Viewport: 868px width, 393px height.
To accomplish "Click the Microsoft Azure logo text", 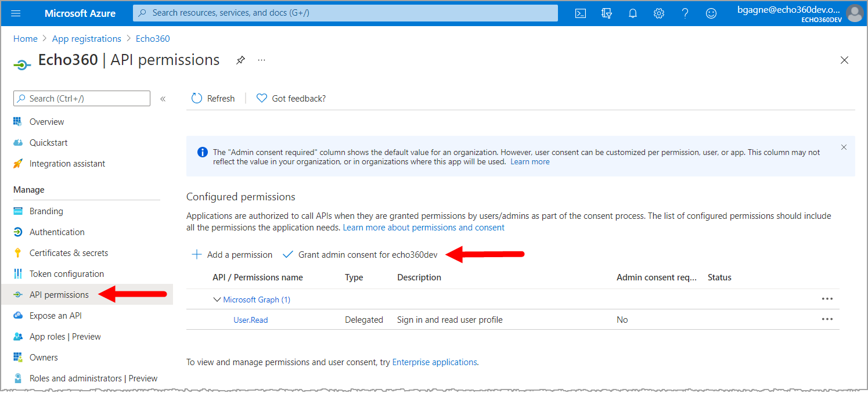I will [x=80, y=13].
